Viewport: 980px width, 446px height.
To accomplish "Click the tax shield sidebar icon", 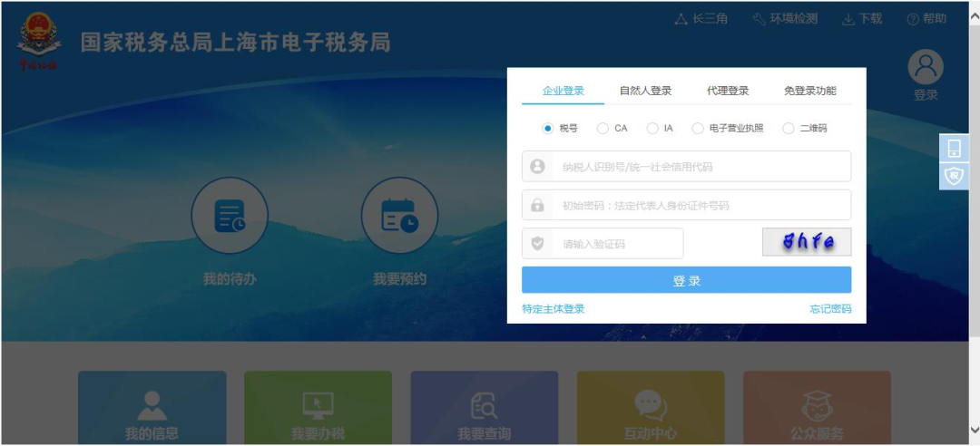I will (x=953, y=176).
